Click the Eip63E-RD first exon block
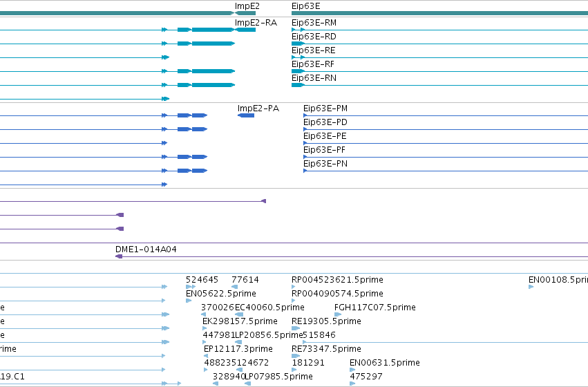The width and height of the screenshot is (588, 387). [298, 44]
